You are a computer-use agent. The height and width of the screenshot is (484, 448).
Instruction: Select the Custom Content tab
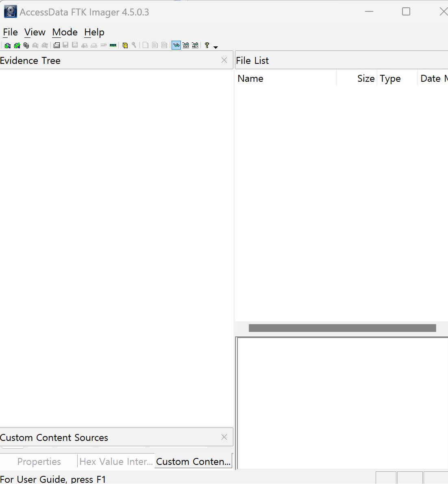pyautogui.click(x=193, y=461)
